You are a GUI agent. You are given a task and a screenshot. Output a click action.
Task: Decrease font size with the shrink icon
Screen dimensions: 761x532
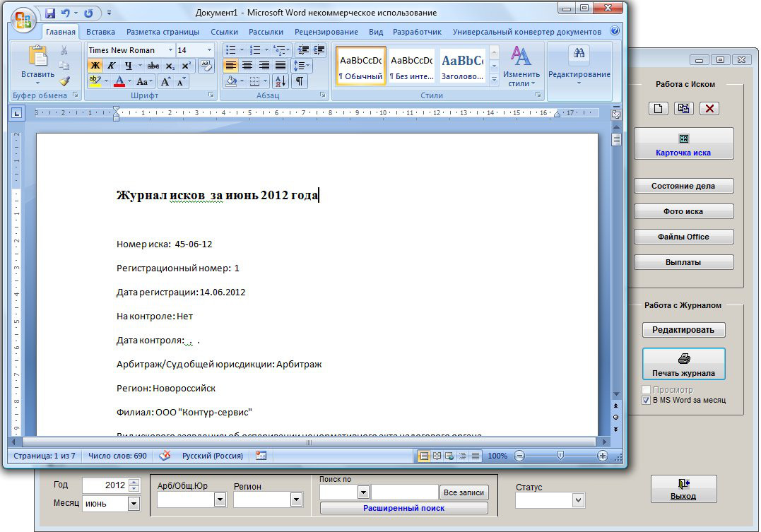(181, 81)
